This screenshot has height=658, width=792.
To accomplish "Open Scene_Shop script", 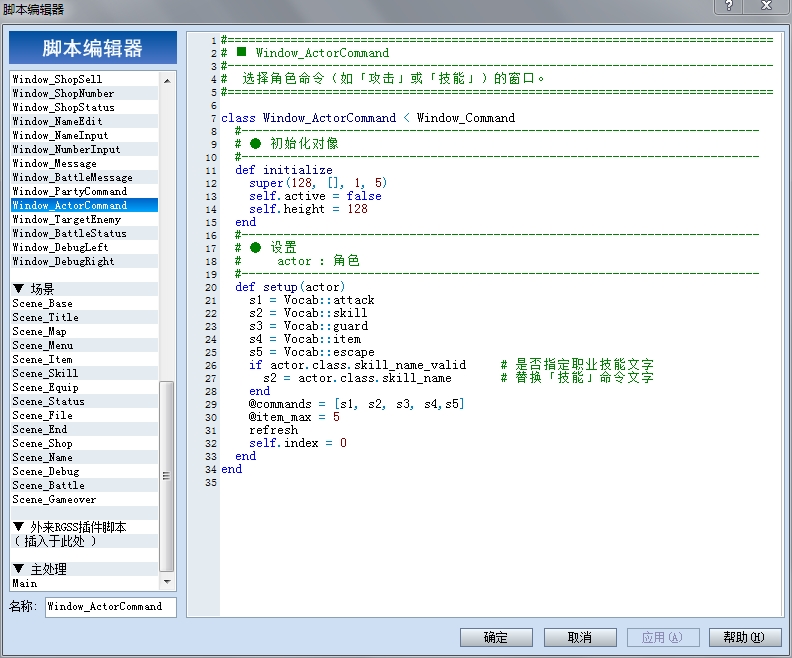I will coord(84,443).
